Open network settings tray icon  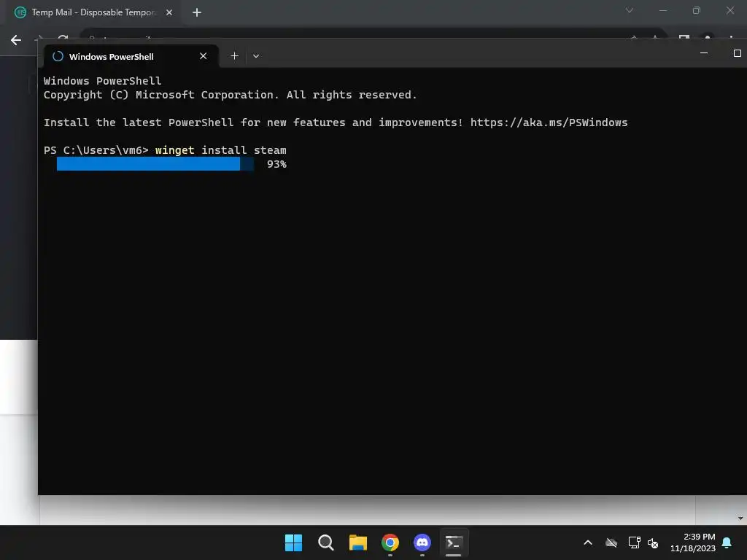point(634,542)
